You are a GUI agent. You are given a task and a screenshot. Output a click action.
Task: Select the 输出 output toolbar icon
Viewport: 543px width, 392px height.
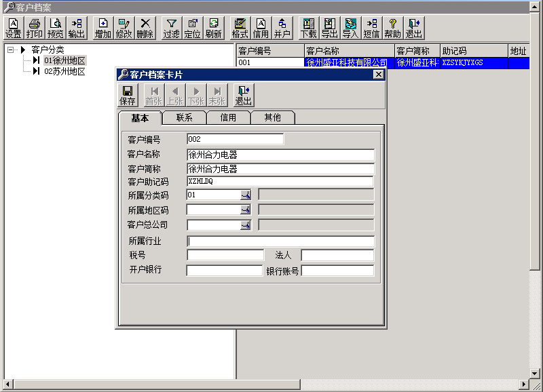tap(77, 28)
